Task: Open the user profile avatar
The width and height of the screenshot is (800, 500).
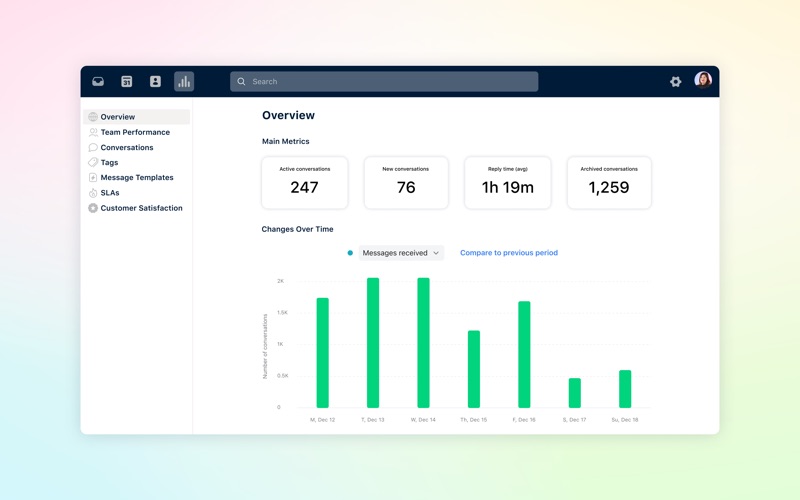Action: click(x=703, y=80)
